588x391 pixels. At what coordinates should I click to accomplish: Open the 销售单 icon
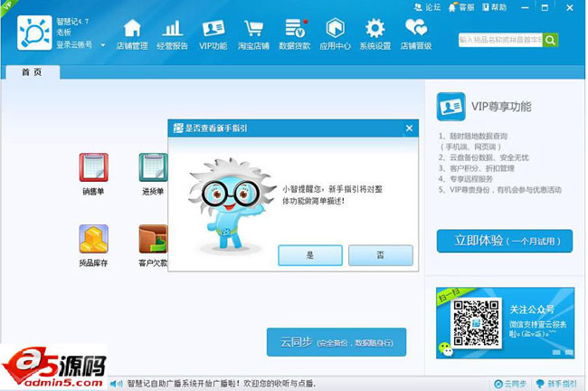pyautogui.click(x=93, y=174)
